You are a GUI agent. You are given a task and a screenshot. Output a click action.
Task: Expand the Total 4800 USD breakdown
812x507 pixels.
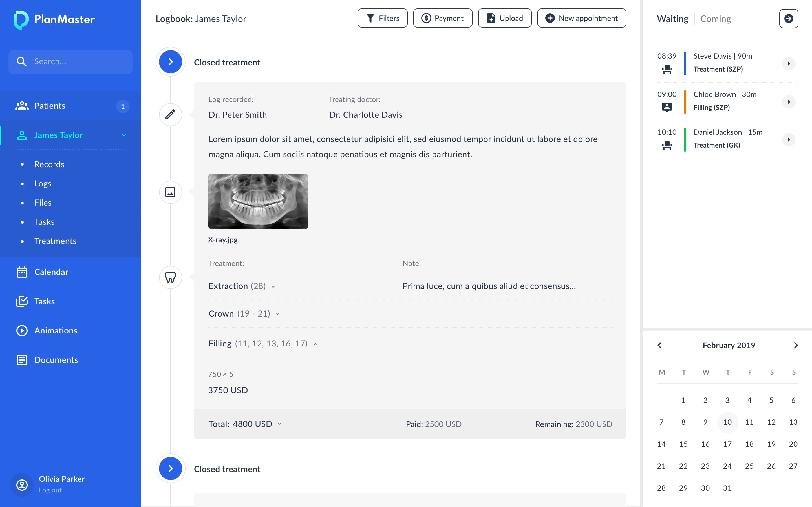pos(279,424)
